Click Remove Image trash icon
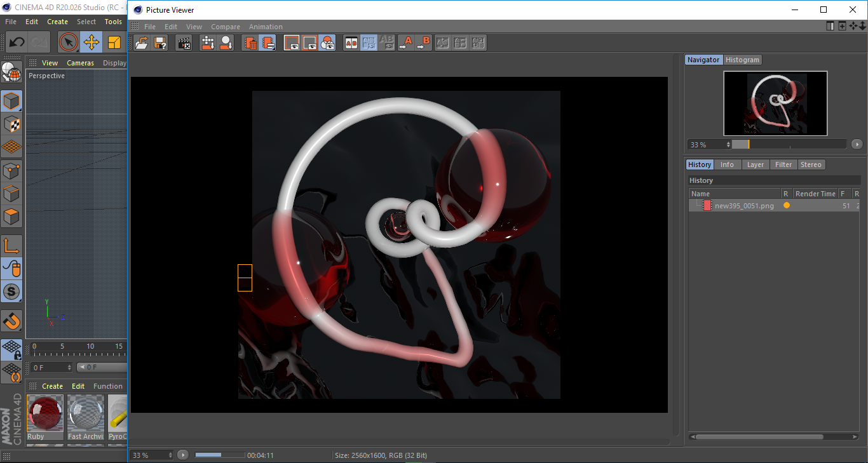 250,43
